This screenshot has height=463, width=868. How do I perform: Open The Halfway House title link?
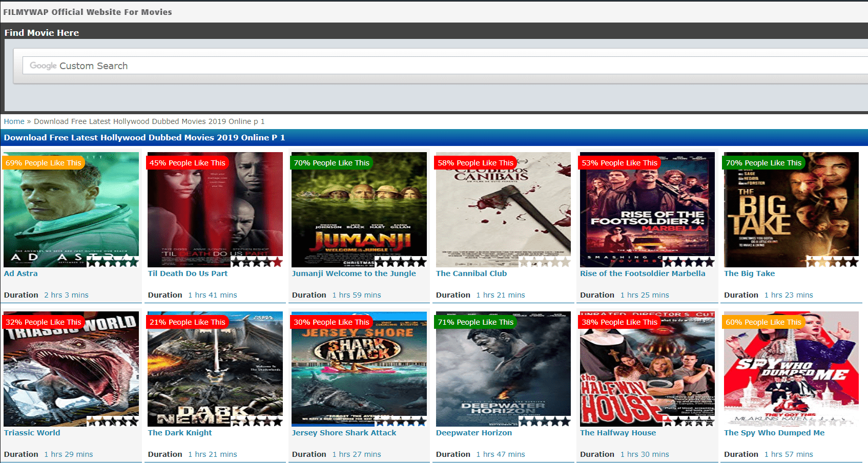pyautogui.click(x=617, y=433)
